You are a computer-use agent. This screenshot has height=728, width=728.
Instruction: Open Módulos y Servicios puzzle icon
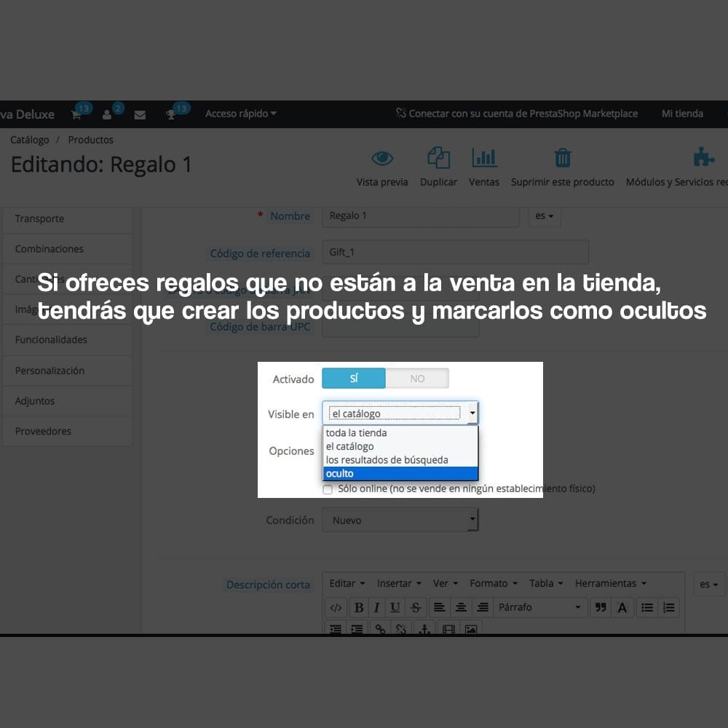coord(703,157)
